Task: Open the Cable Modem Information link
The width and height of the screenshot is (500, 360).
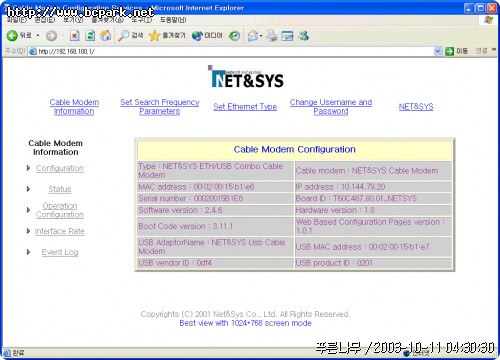Action: 74,107
